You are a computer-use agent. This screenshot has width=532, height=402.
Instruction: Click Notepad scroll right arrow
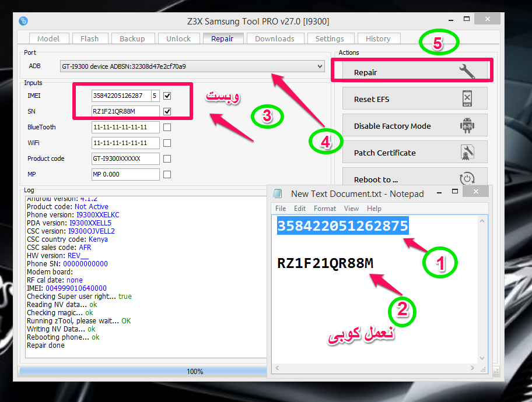(473, 368)
